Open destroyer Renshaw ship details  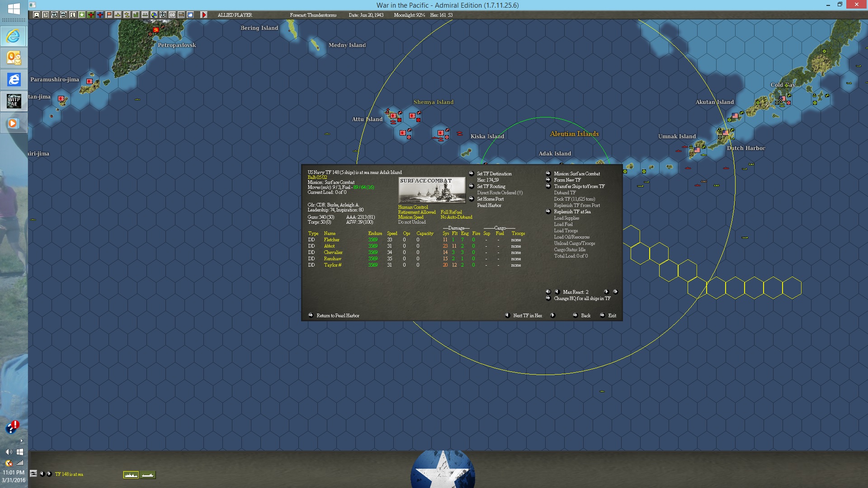pyautogui.click(x=332, y=259)
